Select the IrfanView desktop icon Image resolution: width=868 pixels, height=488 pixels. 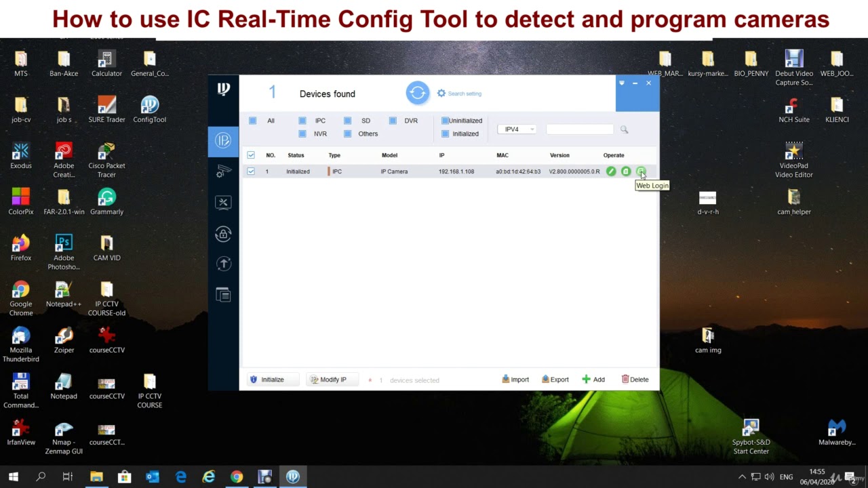point(21,432)
